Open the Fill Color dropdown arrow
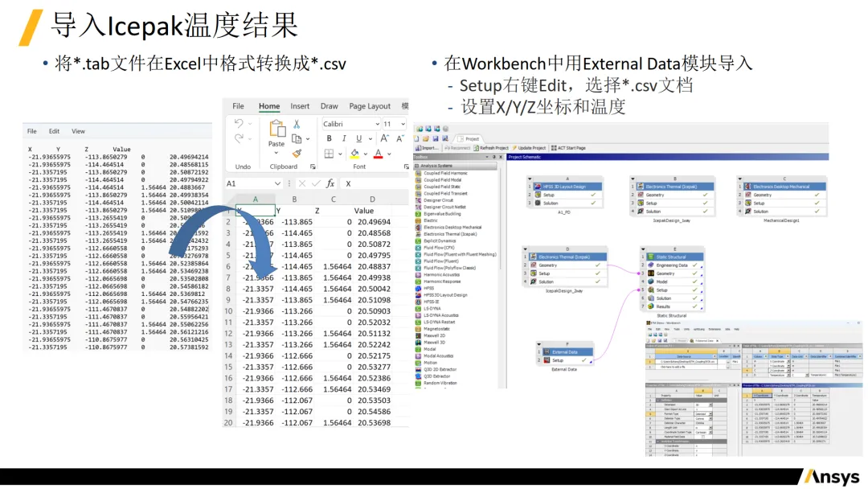Image resolution: width=868 pixels, height=489 pixels. 366,154
